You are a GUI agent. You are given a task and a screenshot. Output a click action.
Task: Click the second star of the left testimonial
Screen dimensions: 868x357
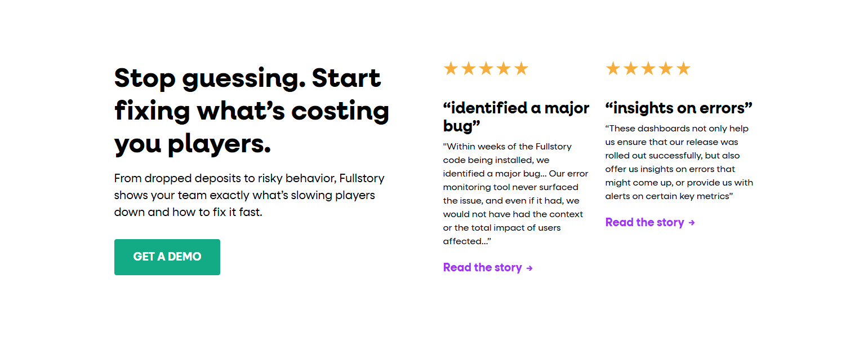coord(468,68)
